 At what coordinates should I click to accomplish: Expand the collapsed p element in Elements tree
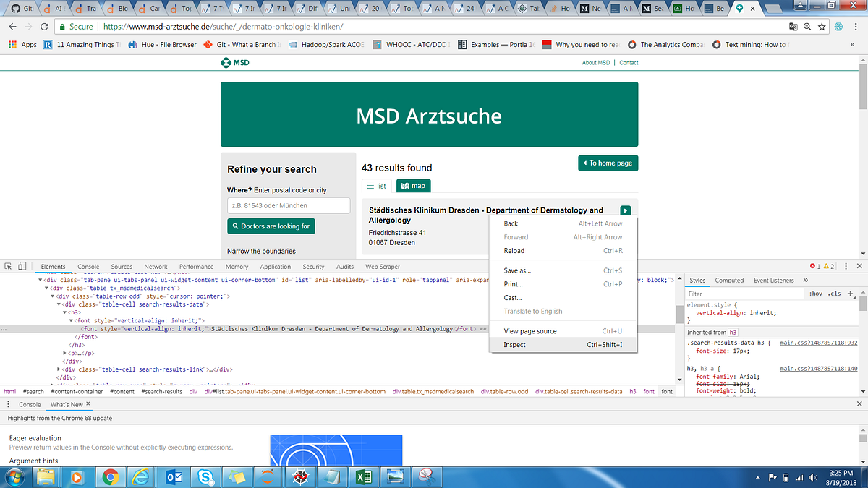(64, 353)
